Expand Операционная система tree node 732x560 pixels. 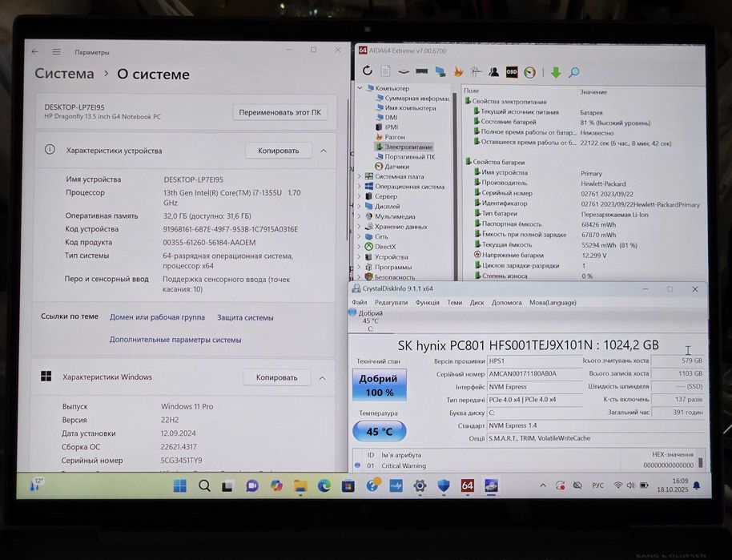point(360,187)
